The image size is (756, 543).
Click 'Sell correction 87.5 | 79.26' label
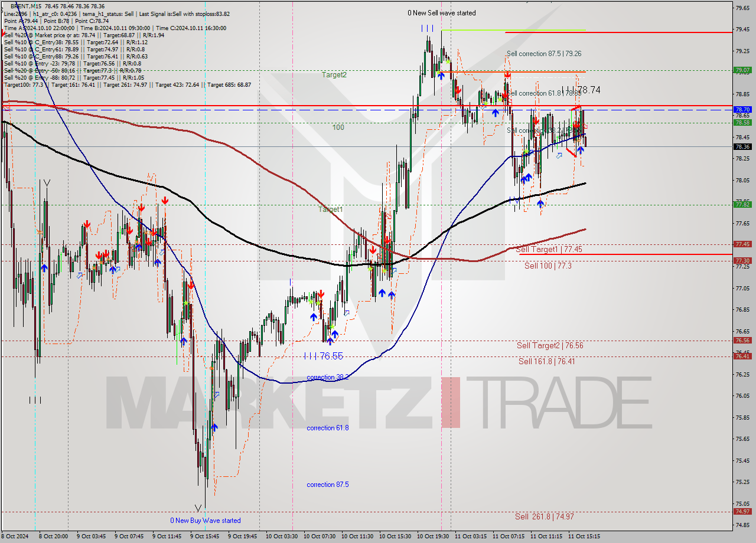[544, 54]
